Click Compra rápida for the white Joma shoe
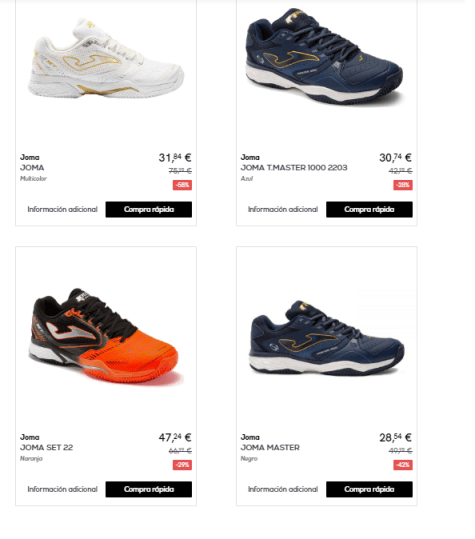The height and width of the screenshot is (539, 475). [149, 209]
